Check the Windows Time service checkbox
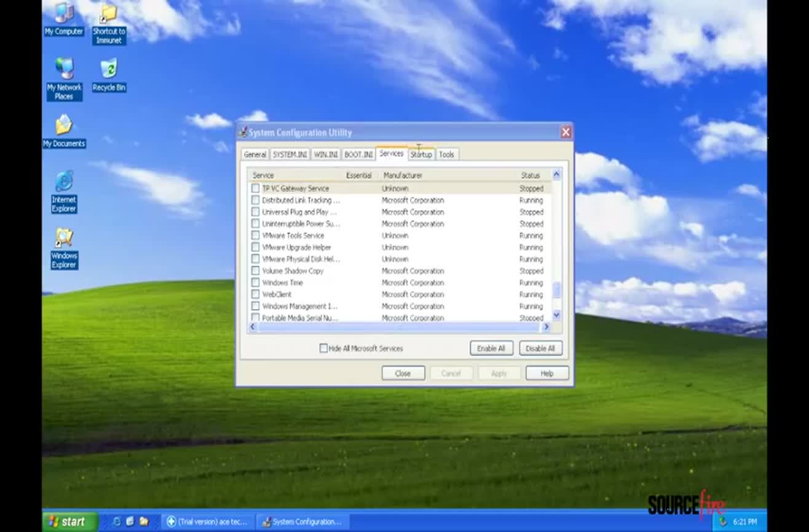This screenshot has height=532, width=809. pos(255,282)
